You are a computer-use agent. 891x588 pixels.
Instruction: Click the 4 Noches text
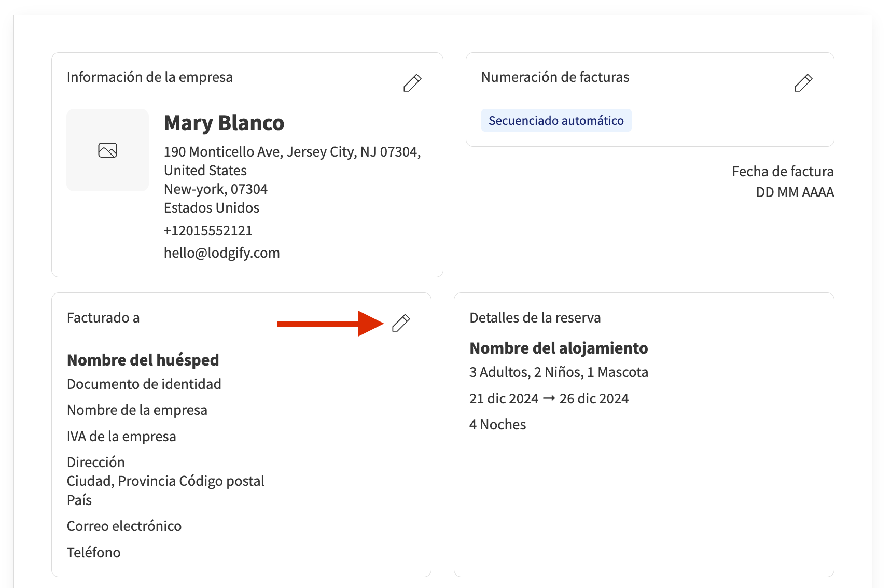(x=497, y=425)
